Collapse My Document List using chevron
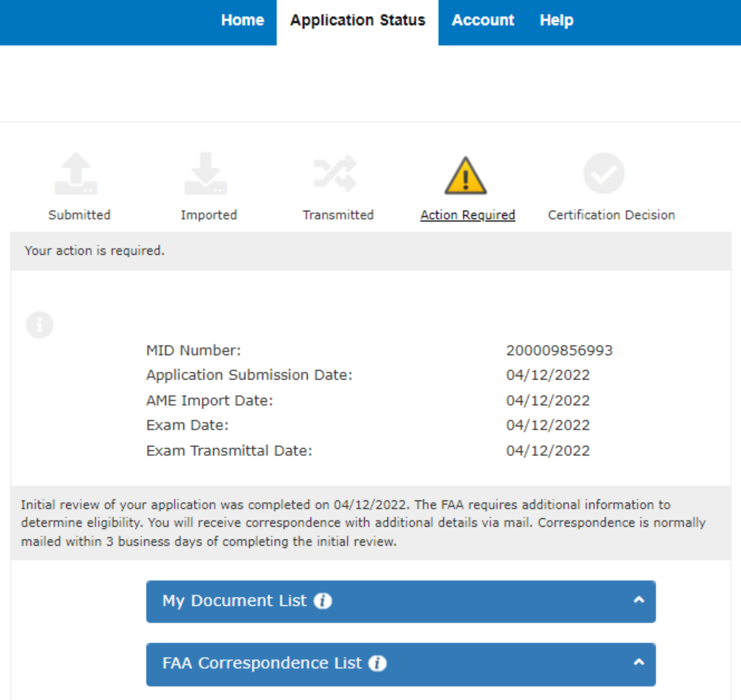 pyautogui.click(x=639, y=600)
